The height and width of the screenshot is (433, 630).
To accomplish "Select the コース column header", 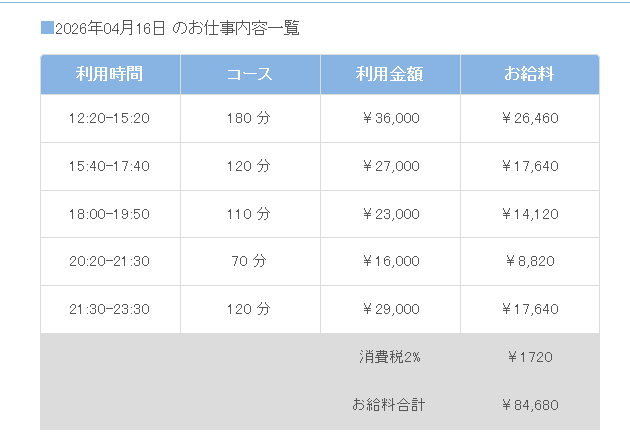I will click(x=250, y=75).
